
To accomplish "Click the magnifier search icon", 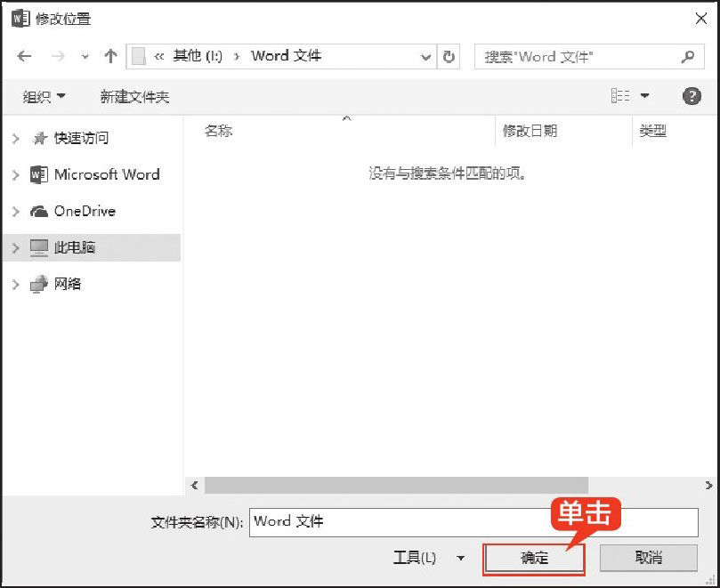I will [x=687, y=57].
